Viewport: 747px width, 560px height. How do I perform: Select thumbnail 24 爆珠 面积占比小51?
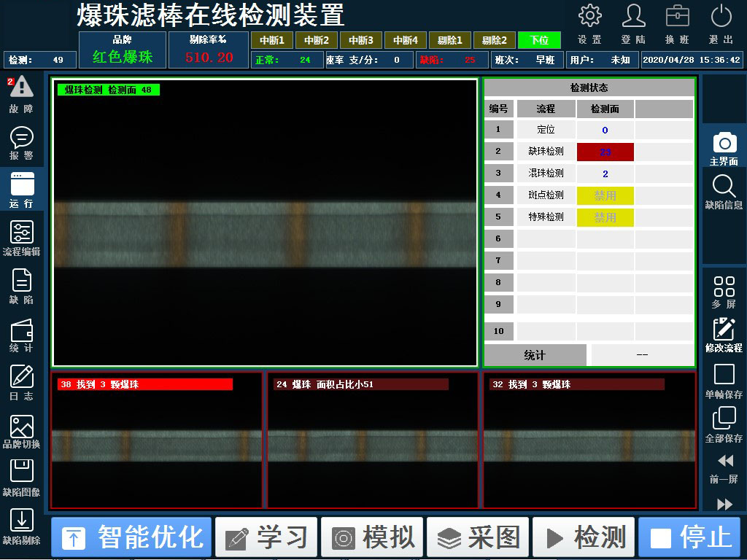[x=373, y=440]
